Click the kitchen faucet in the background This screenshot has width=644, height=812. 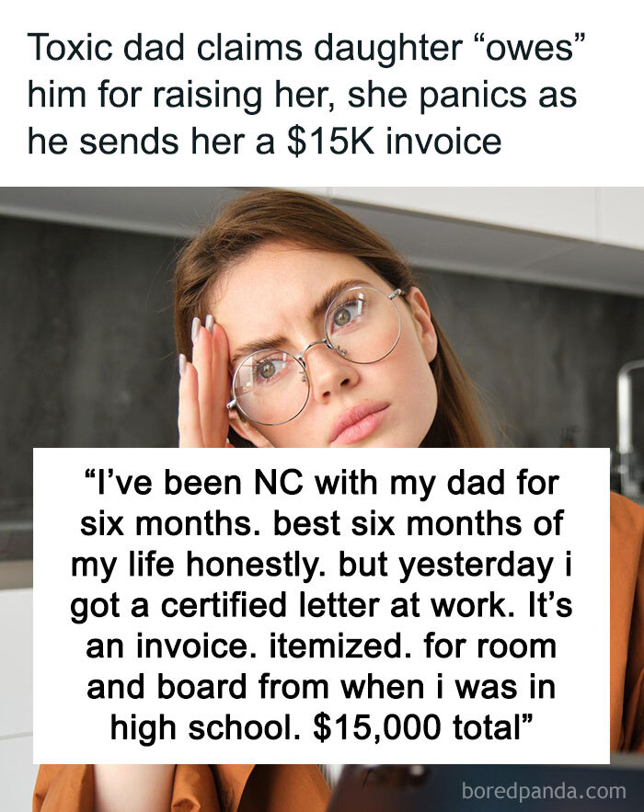tap(629, 405)
